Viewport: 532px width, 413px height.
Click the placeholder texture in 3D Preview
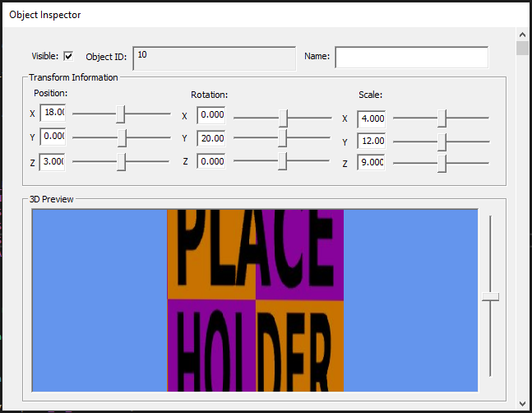tap(255, 300)
